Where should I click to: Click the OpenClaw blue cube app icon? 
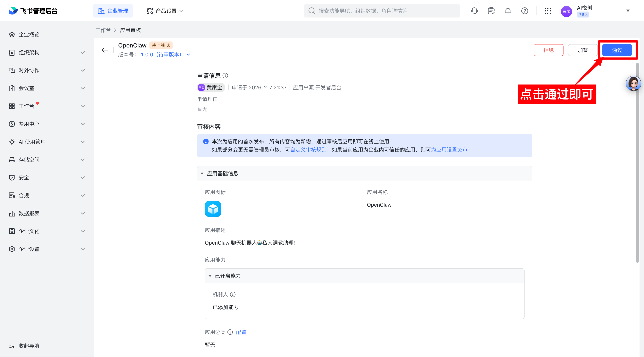(x=213, y=209)
